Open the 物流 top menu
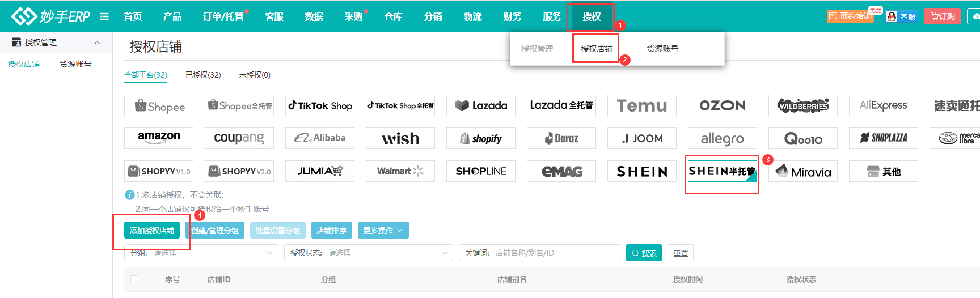Image resolution: width=980 pixels, height=298 pixels. (x=472, y=16)
